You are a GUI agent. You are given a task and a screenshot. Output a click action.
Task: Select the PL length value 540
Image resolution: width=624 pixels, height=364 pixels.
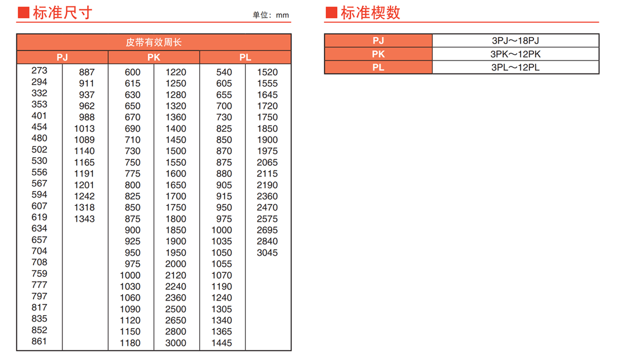pyautogui.click(x=224, y=72)
